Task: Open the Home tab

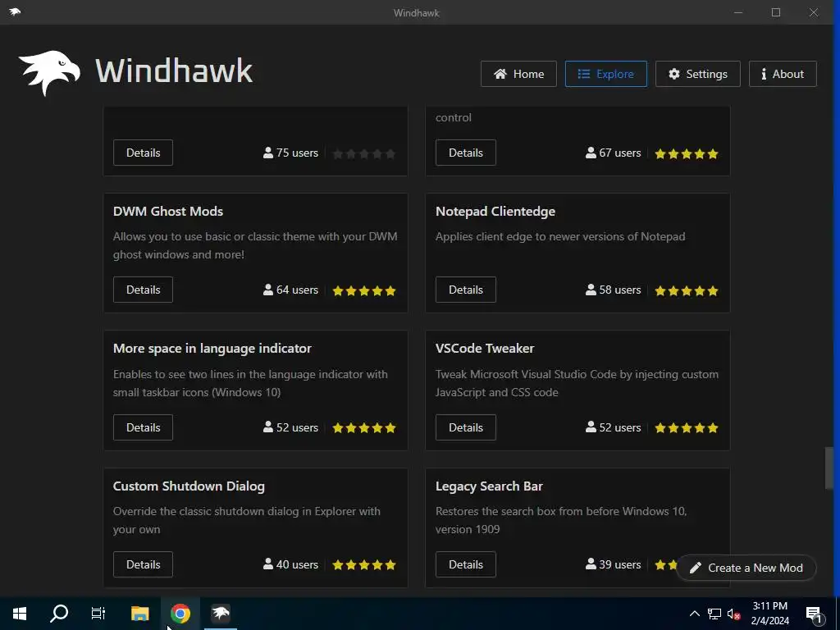Action: (518, 74)
